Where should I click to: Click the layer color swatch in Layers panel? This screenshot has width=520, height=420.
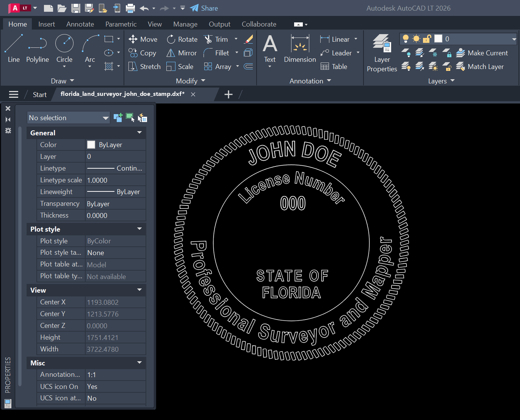[438, 39]
